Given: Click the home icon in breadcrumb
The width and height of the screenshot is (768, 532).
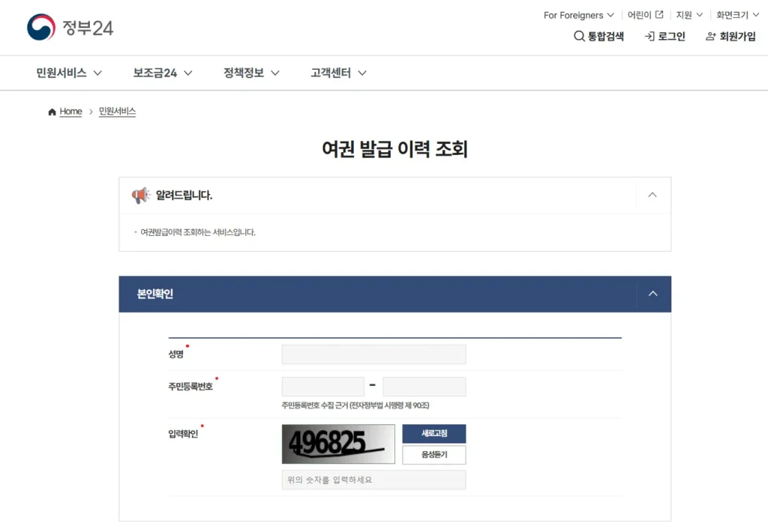Looking at the screenshot, I should point(52,112).
